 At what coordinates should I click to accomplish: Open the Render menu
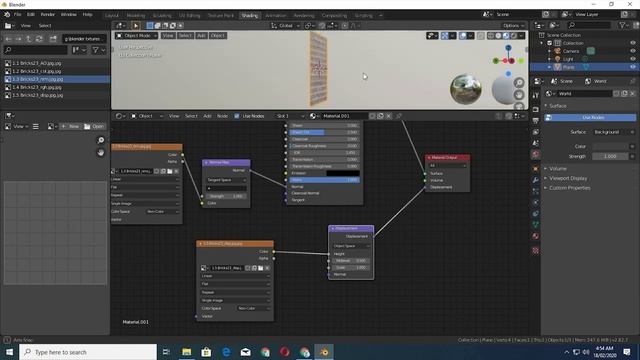pos(47,14)
